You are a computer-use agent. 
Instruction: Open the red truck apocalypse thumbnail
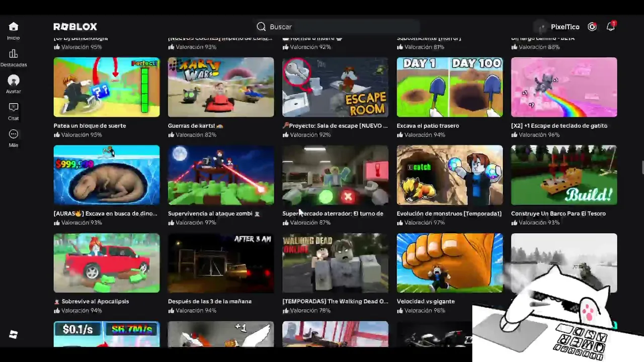point(107,263)
